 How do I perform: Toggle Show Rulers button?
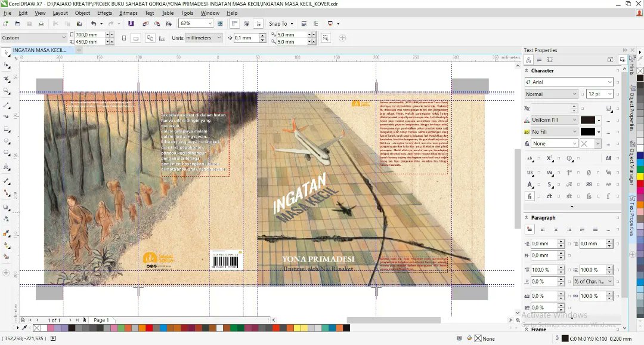pos(235,24)
